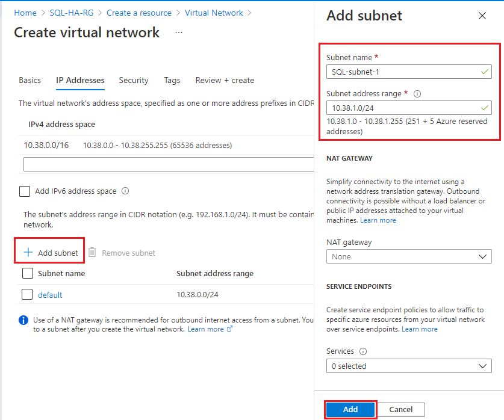Open the ellipsis menu beside Create virtual network
This screenshot has height=420, width=504.
click(x=178, y=33)
